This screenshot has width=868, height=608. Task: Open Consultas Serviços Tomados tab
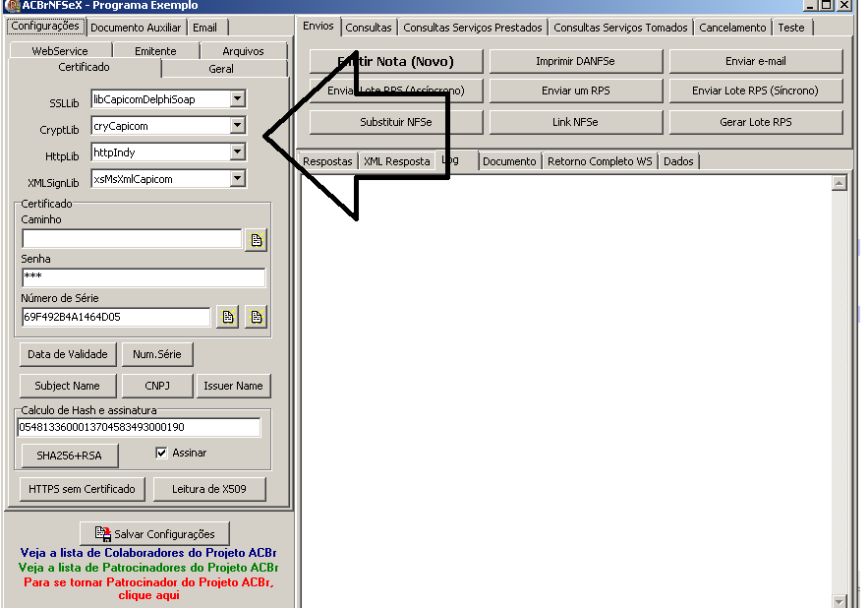(x=620, y=28)
